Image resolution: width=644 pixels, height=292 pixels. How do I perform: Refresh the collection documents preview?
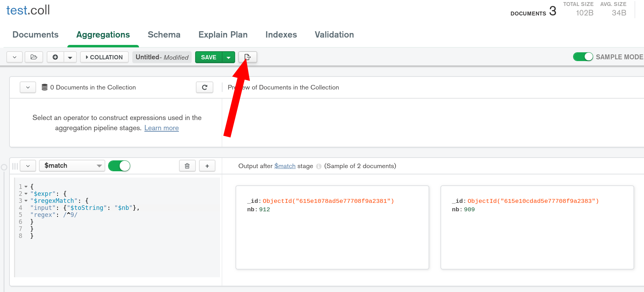click(205, 87)
